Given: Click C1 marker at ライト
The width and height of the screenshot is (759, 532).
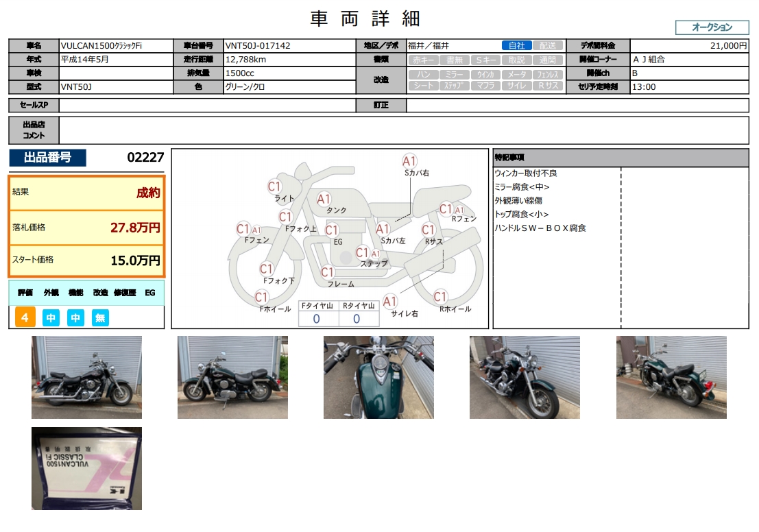Looking at the screenshot, I should pos(274,186).
